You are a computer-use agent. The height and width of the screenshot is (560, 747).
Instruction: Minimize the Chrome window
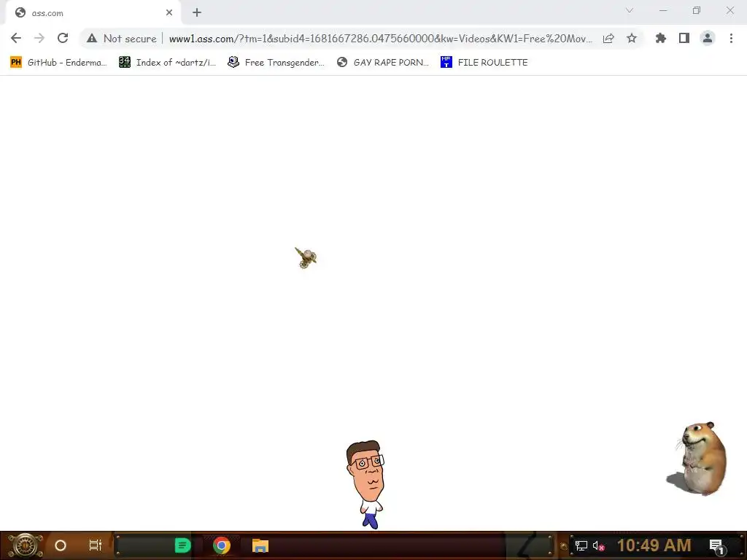click(x=662, y=10)
